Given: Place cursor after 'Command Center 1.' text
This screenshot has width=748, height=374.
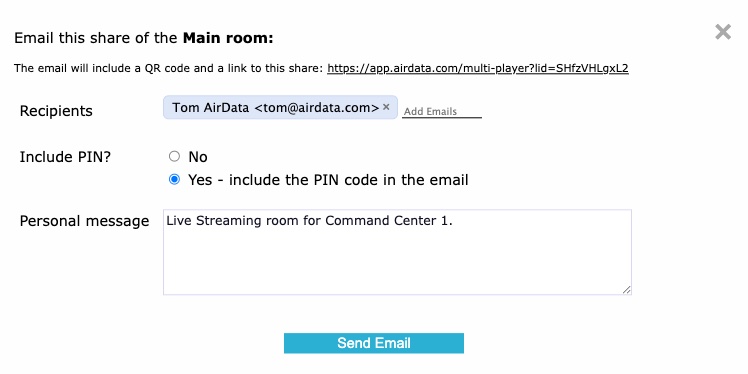Looking at the screenshot, I should coord(453,221).
